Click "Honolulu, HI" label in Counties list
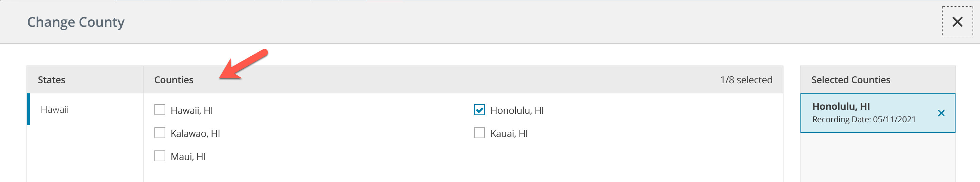The width and height of the screenshot is (980, 182). pos(517,110)
